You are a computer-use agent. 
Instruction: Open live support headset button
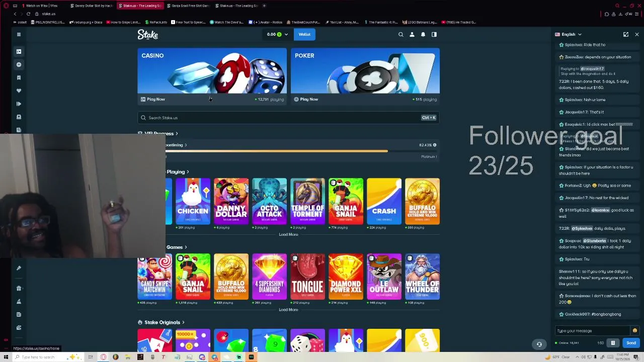point(539,344)
